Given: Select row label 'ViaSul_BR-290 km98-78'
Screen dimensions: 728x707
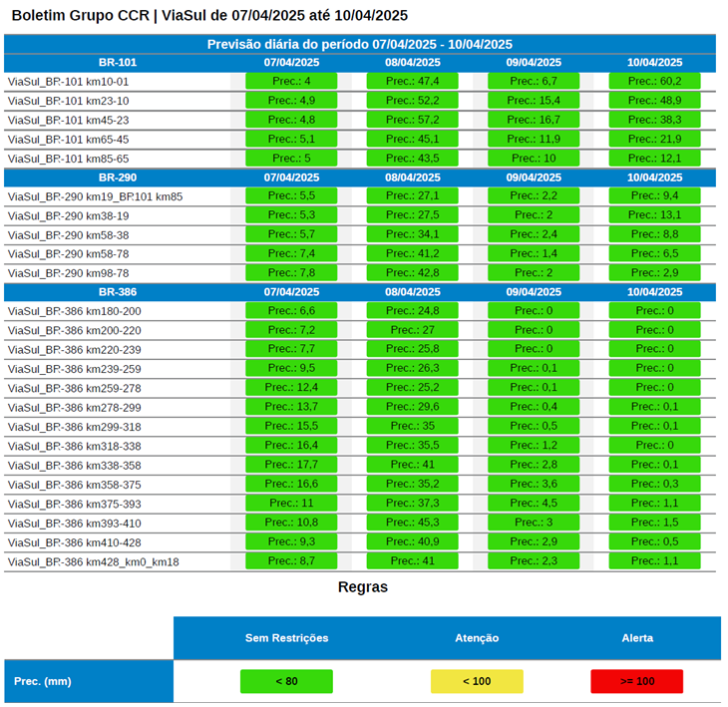Looking at the screenshot, I should [68, 273].
